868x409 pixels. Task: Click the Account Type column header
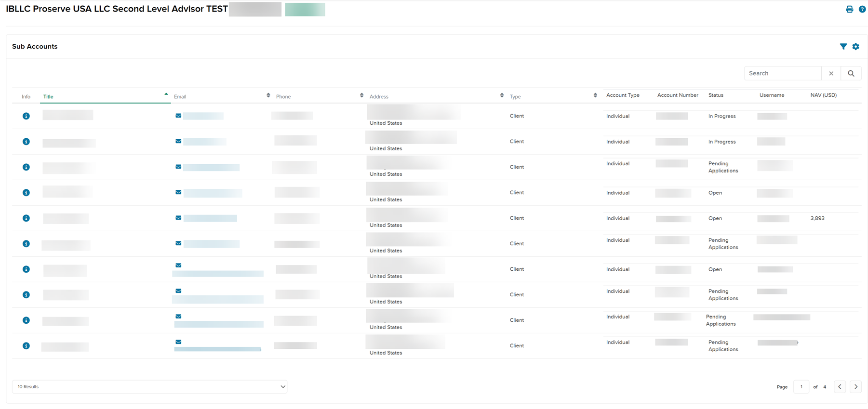[x=623, y=95]
